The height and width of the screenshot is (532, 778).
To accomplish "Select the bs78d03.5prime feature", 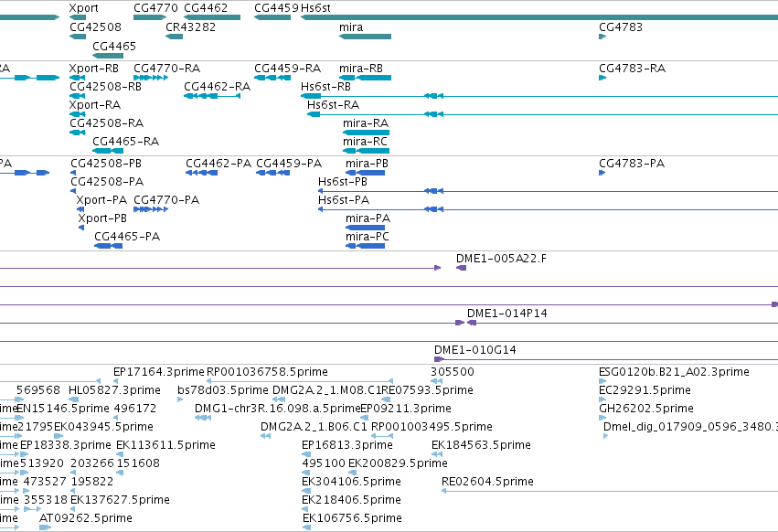I will (x=180, y=399).
